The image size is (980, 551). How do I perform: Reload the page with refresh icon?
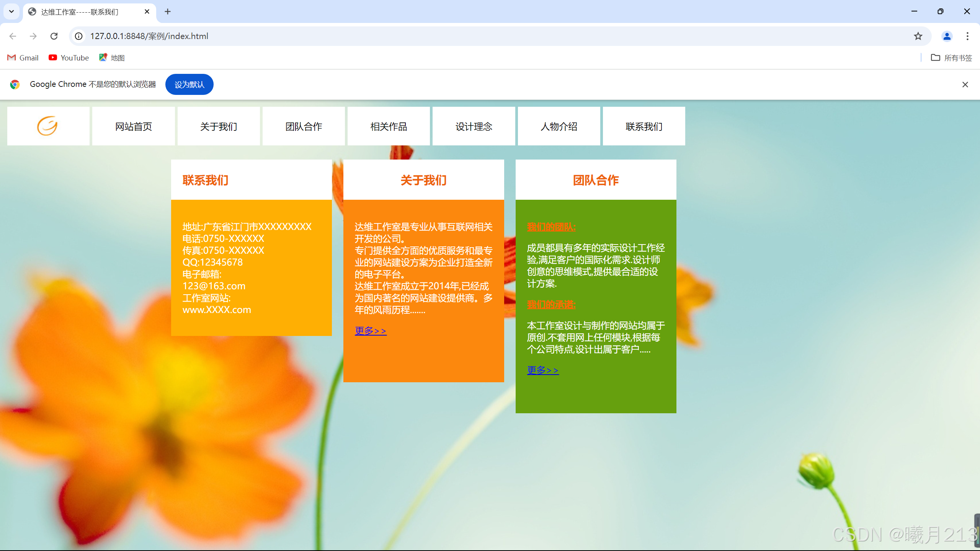(54, 36)
